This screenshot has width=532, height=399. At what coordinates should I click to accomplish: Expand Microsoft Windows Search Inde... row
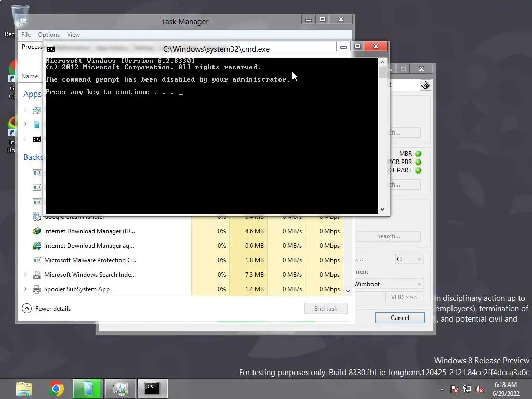[25, 274]
